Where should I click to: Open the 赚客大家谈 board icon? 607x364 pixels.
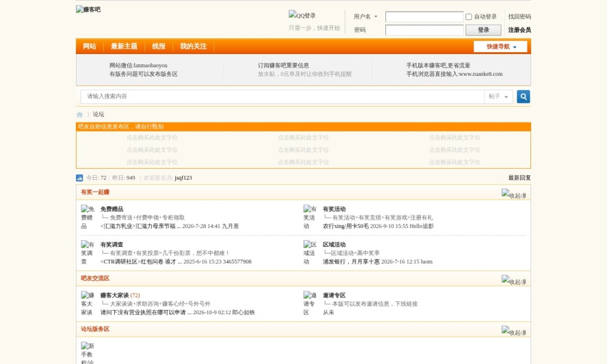coord(87,304)
